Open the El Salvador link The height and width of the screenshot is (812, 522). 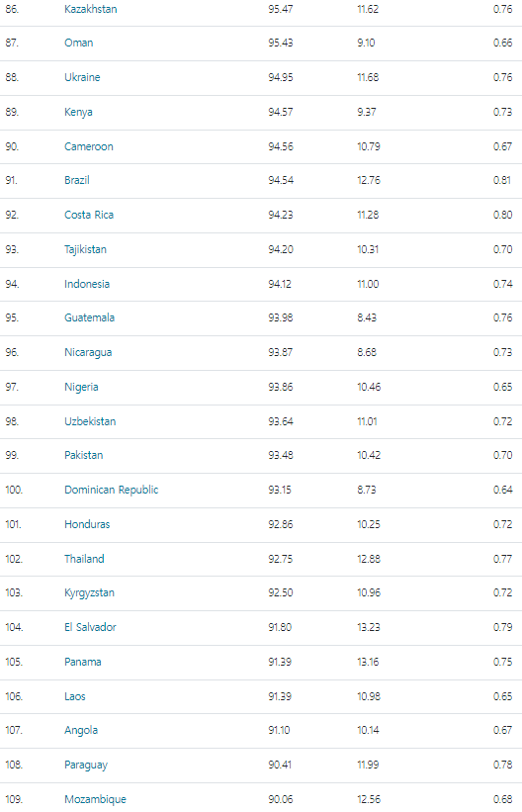90,627
